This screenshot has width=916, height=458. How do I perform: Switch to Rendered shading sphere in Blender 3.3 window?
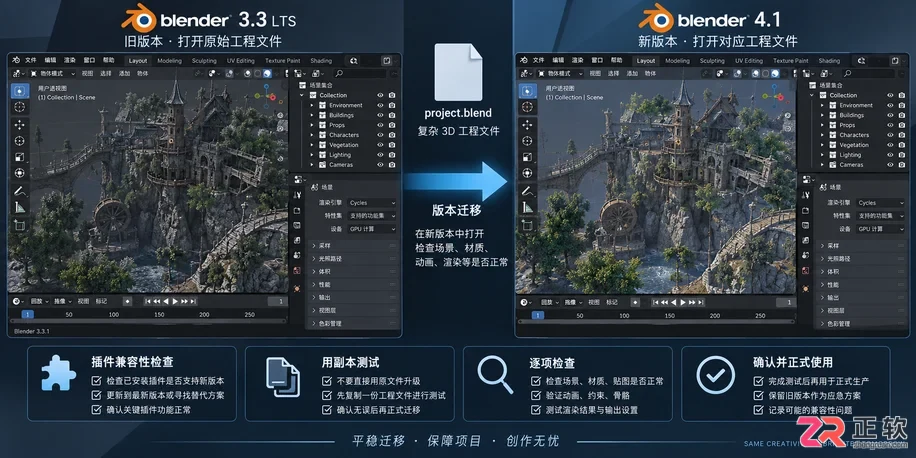coord(267,74)
